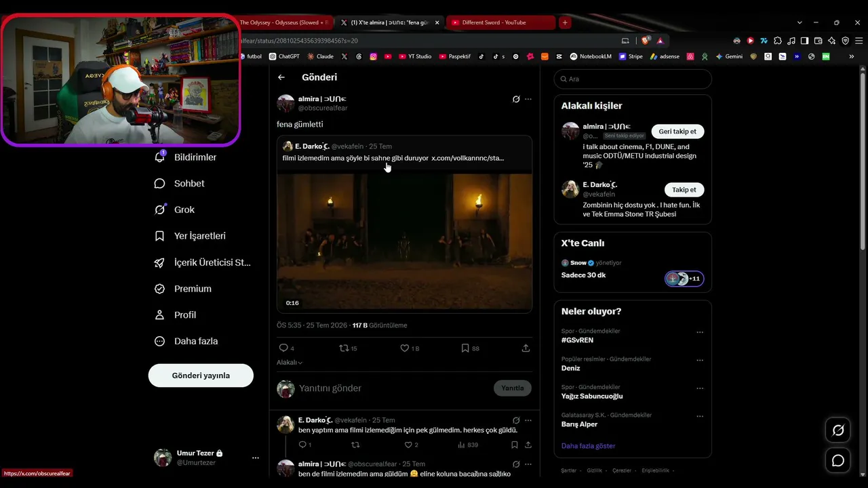Switch to The Odyssey - Odysseus tab

(x=285, y=22)
